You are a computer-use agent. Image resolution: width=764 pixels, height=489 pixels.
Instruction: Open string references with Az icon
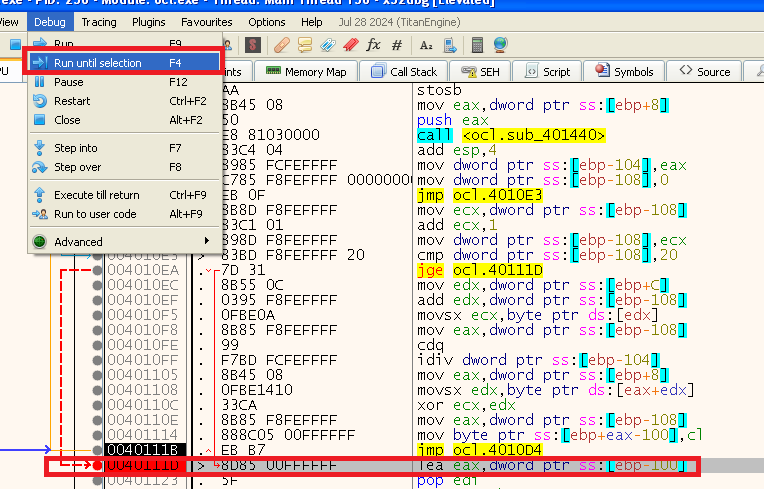[x=426, y=45]
